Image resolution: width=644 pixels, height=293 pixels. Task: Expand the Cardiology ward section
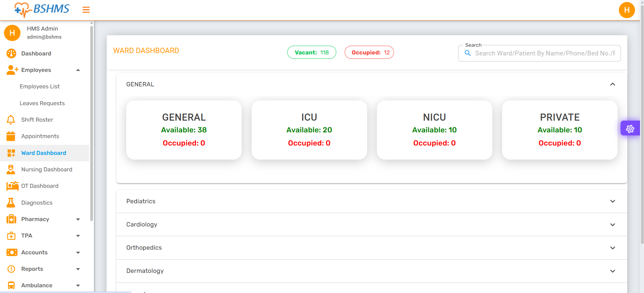click(x=612, y=225)
